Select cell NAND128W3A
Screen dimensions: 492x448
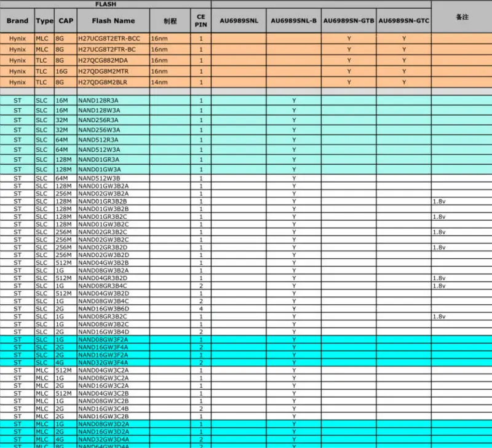coord(113,111)
